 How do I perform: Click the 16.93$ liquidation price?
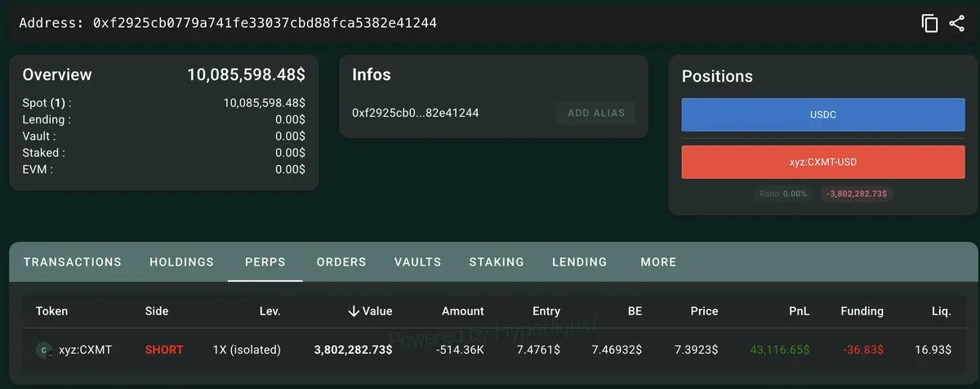click(x=933, y=350)
